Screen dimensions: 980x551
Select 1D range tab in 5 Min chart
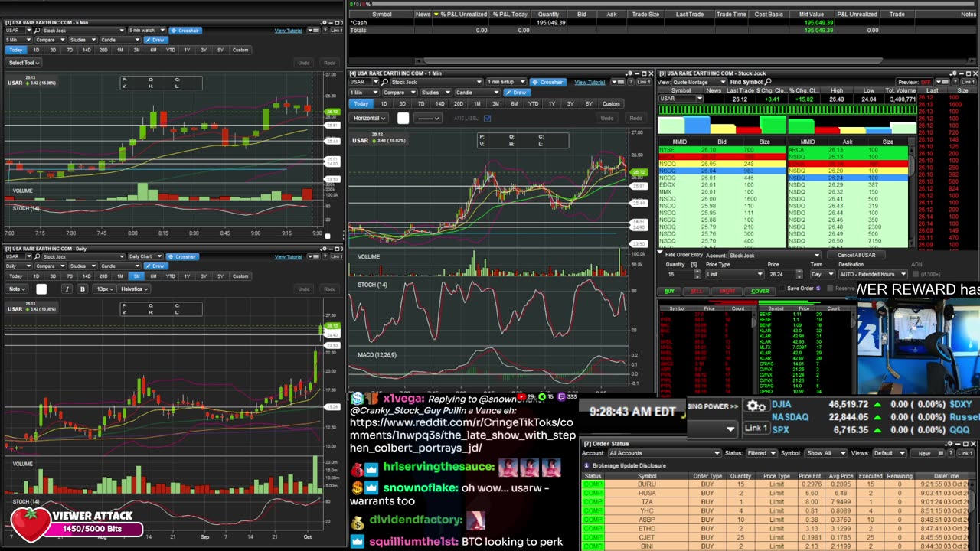pos(36,50)
